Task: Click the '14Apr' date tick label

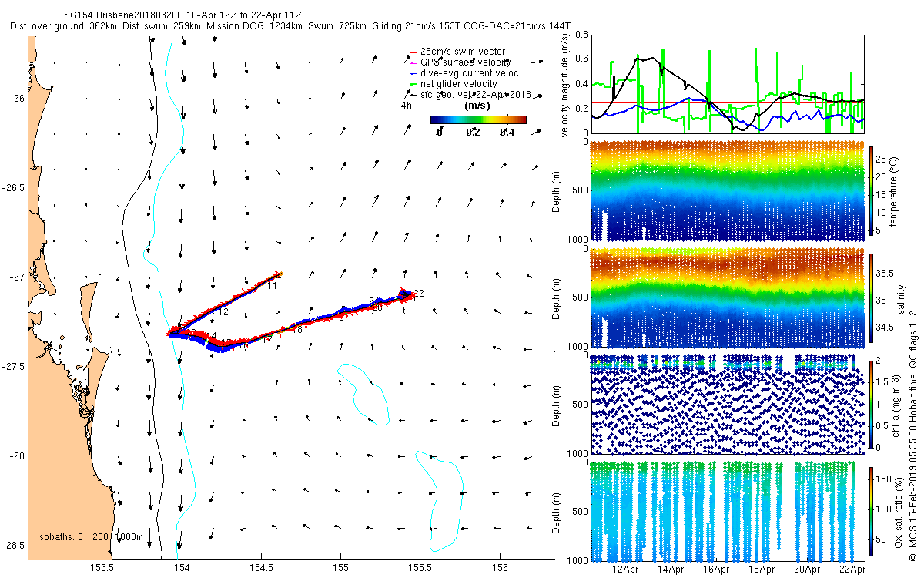Action: coord(669,569)
